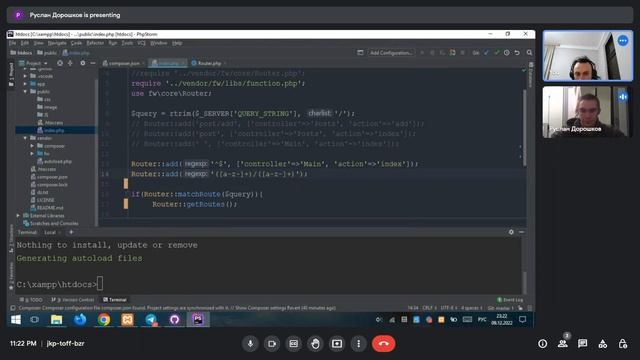This screenshot has width=640, height=360.
Task: Open the meeting activities icon
Action: tap(602, 344)
